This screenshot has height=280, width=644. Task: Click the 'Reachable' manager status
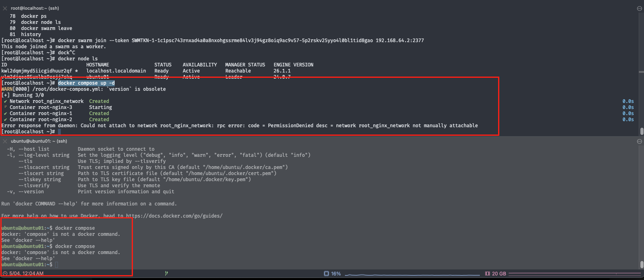pyautogui.click(x=238, y=71)
